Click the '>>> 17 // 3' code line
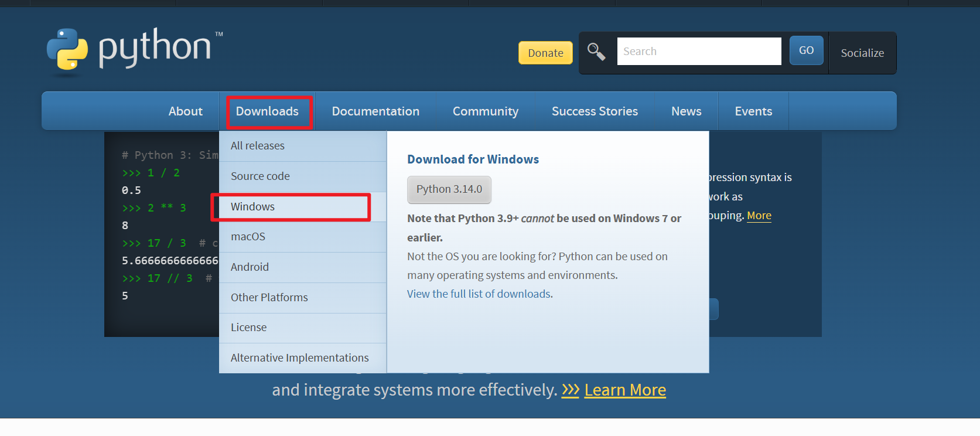The height and width of the screenshot is (436, 980). click(157, 278)
